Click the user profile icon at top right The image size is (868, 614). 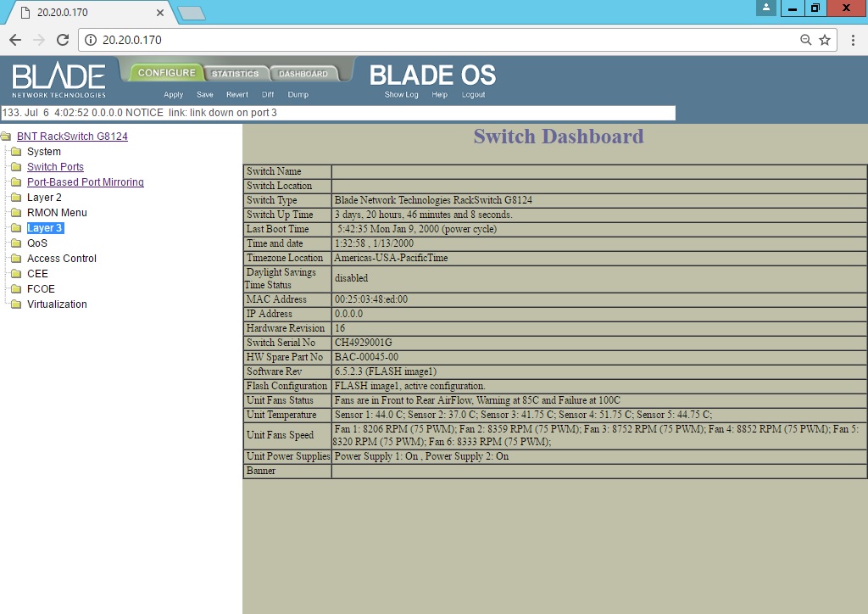click(766, 8)
